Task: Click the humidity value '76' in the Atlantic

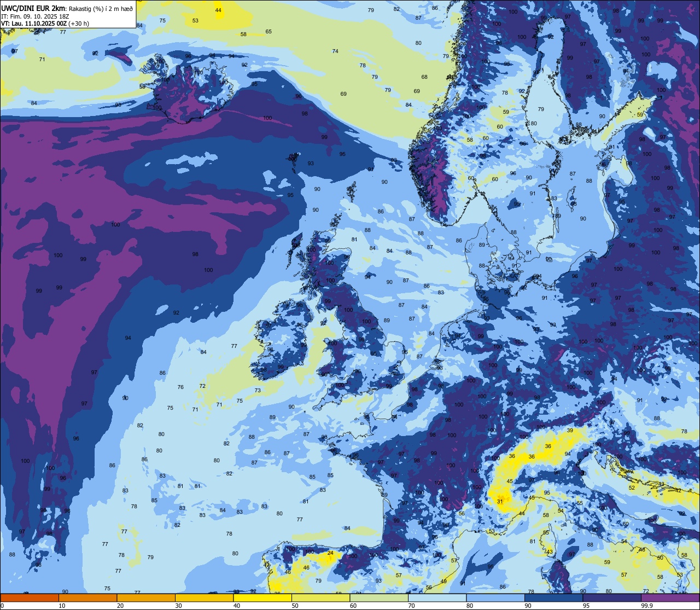Action: point(180,387)
